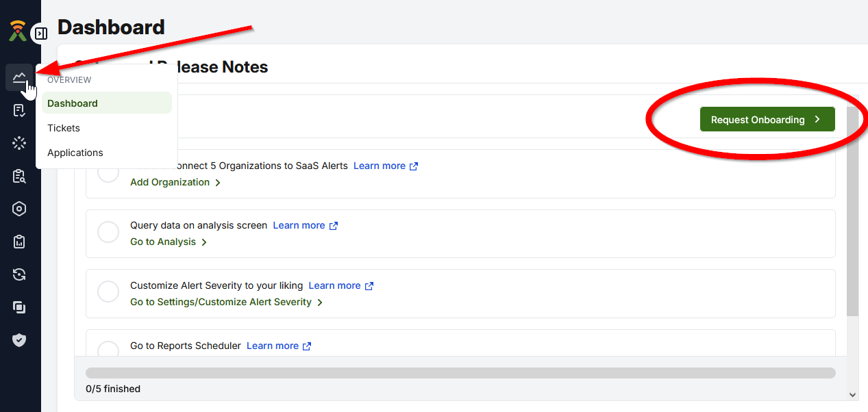Collapse the sidebar with the panel toggle
This screenshot has height=412, width=868.
[x=40, y=33]
